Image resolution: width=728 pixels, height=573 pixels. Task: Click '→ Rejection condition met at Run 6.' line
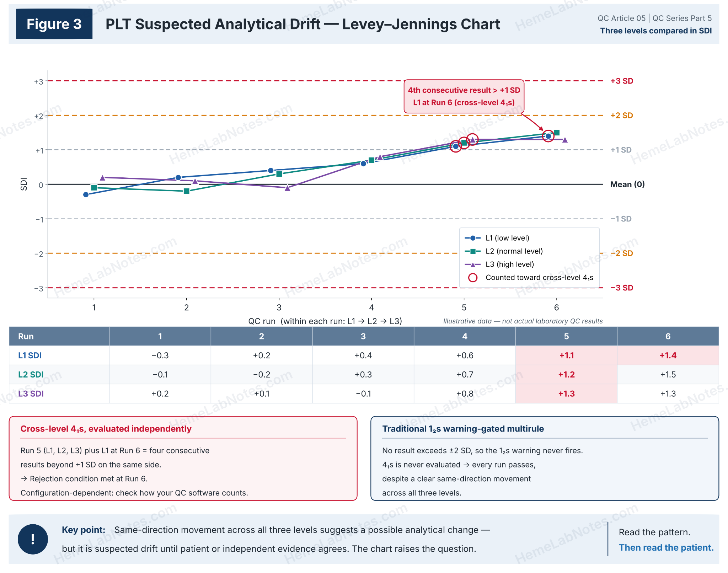tap(84, 479)
